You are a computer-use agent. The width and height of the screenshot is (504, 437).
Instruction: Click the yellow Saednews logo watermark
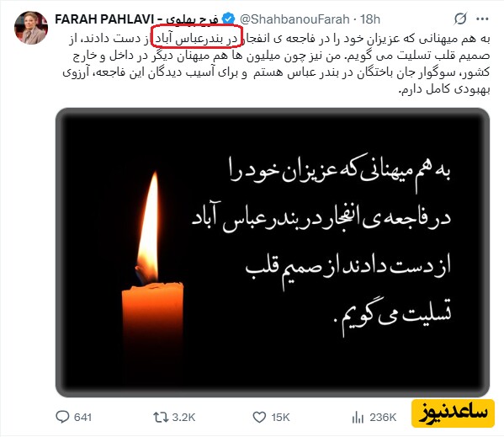click(453, 413)
